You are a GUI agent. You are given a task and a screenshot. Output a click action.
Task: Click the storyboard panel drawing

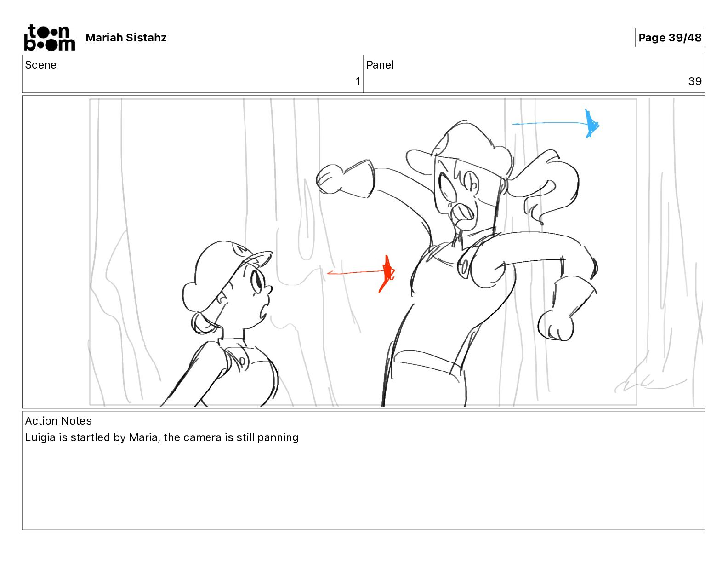363,252
